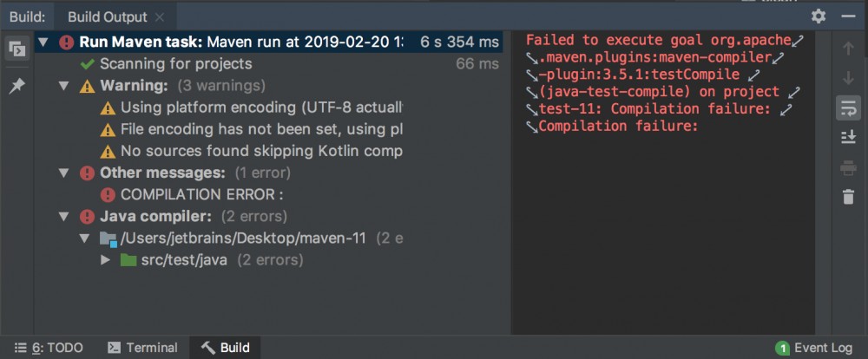Open the Build tool window settings gear
868x359 pixels.
pyautogui.click(x=819, y=16)
